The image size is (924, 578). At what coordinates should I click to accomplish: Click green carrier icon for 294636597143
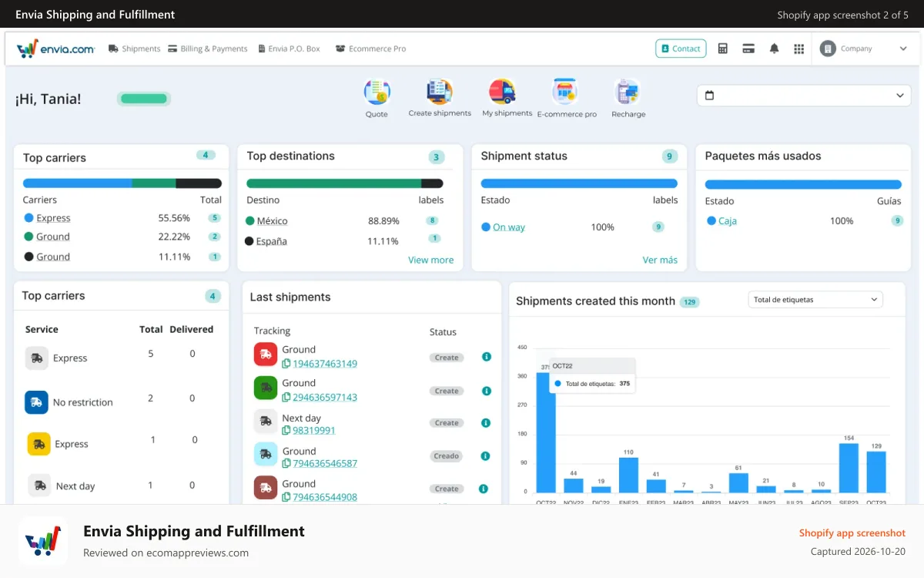pyautogui.click(x=266, y=388)
